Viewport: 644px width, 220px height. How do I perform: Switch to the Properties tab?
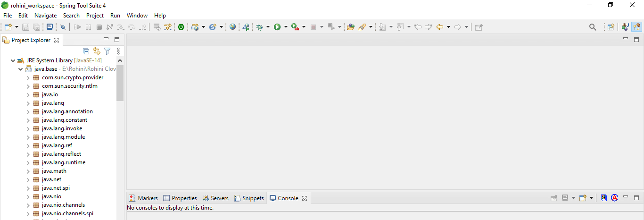180,198
